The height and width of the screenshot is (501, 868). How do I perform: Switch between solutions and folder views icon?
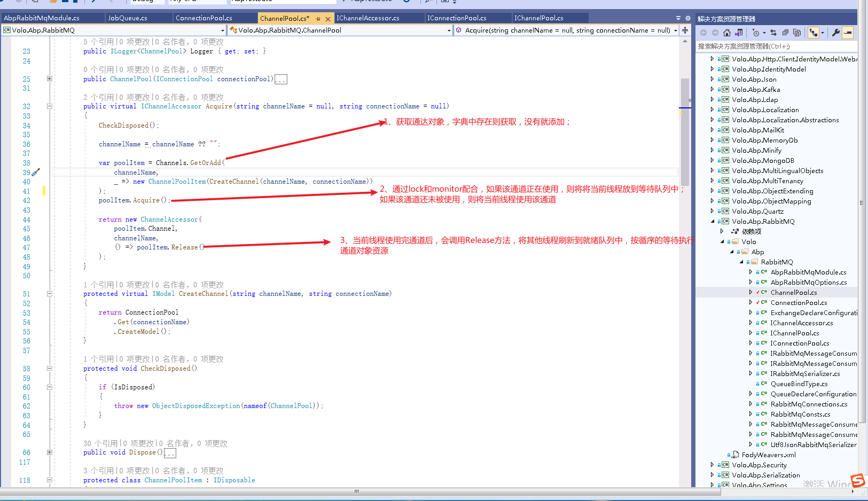click(x=739, y=33)
